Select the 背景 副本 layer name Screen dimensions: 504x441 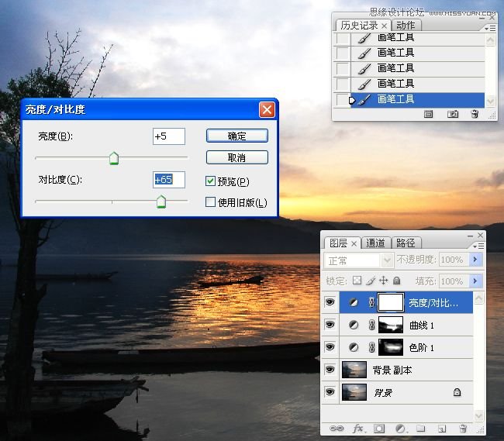[x=392, y=370]
